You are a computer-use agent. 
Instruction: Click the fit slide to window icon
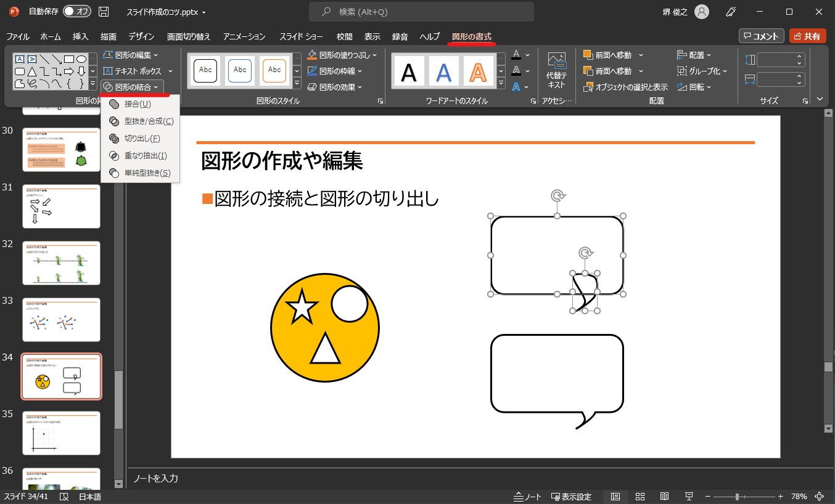coord(820,497)
